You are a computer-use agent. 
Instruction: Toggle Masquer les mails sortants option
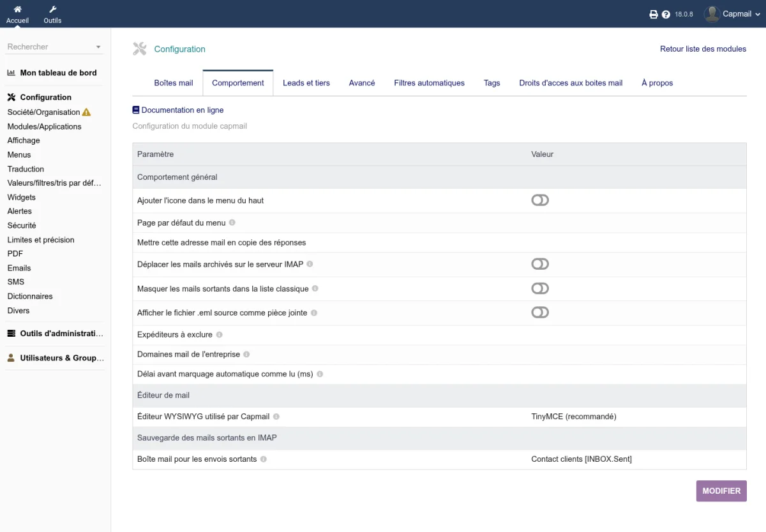(540, 288)
